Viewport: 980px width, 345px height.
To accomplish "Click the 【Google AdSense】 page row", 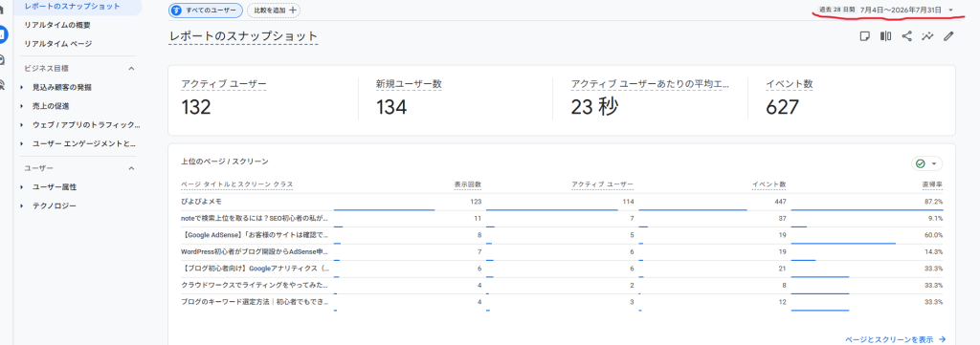I will click(x=562, y=235).
